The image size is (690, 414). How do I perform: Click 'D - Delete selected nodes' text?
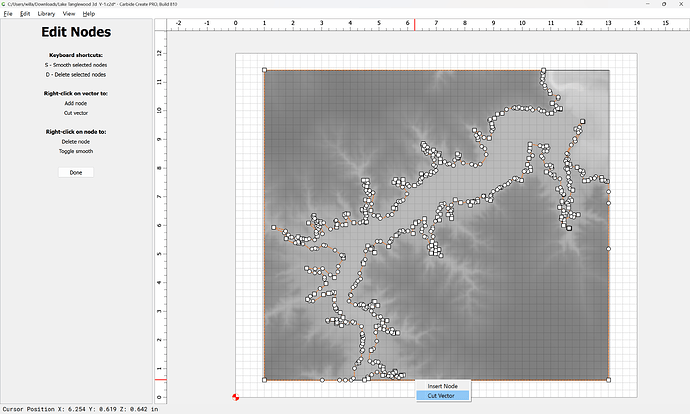[x=76, y=74]
